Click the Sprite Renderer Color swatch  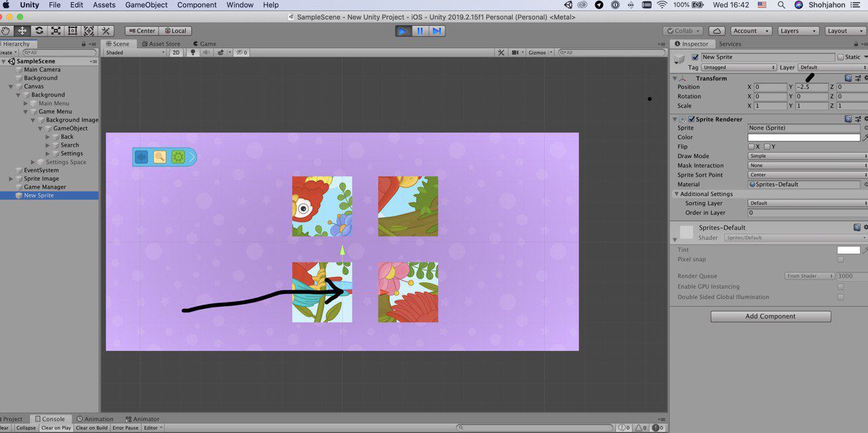(804, 137)
